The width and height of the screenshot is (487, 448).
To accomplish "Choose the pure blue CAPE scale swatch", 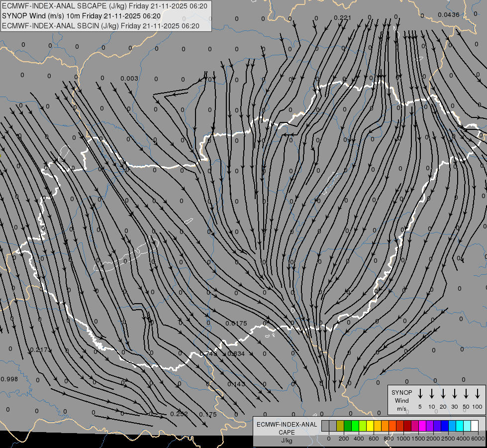I will [445, 426].
